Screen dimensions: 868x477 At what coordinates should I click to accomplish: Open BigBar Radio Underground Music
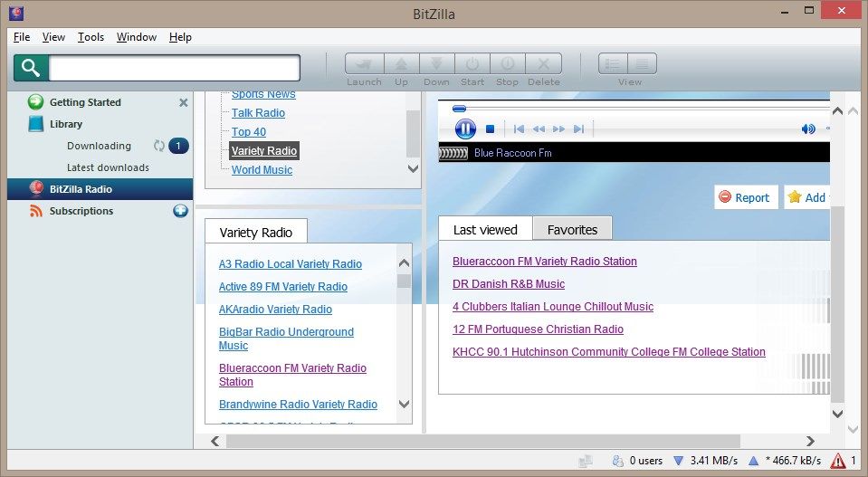pos(286,339)
